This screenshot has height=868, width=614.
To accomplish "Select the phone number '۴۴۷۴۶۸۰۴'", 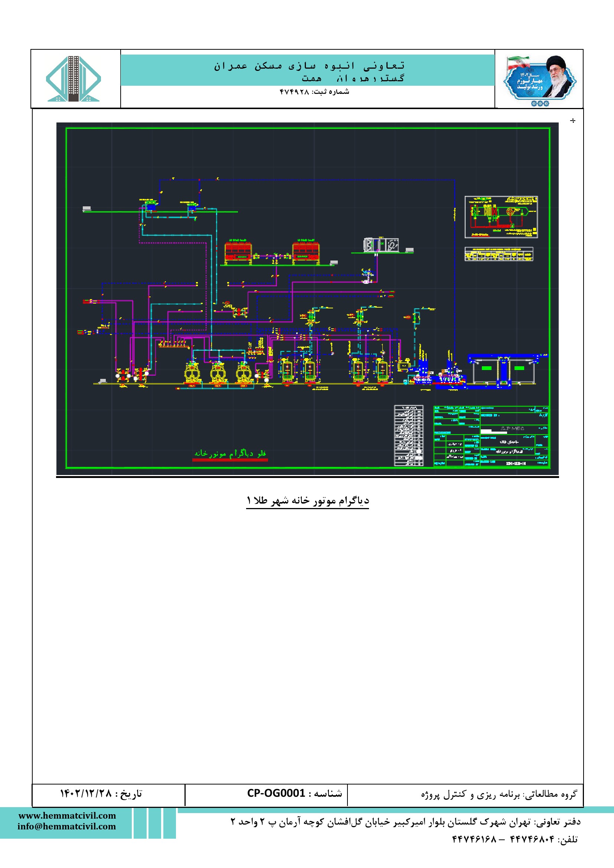I will coord(532,840).
